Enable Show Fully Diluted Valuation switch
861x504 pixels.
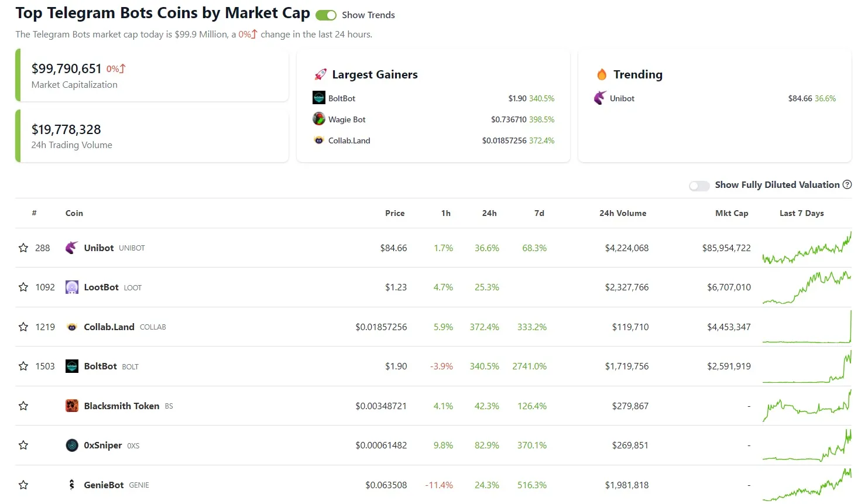coord(699,186)
